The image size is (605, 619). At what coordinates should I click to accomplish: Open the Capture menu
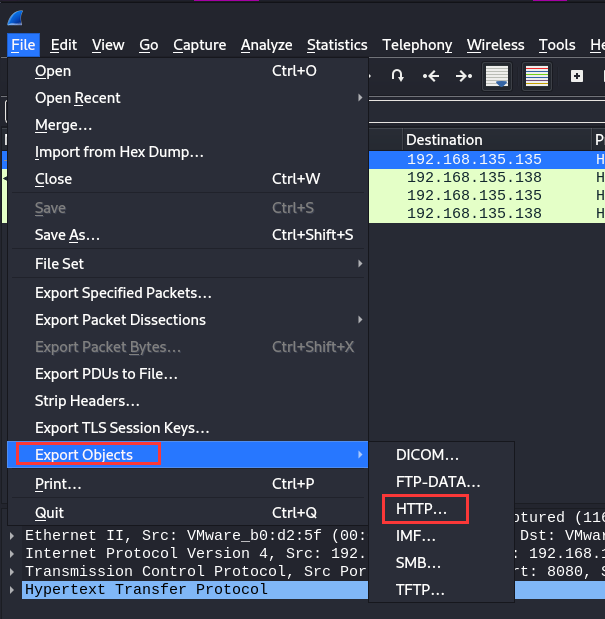coord(199,45)
